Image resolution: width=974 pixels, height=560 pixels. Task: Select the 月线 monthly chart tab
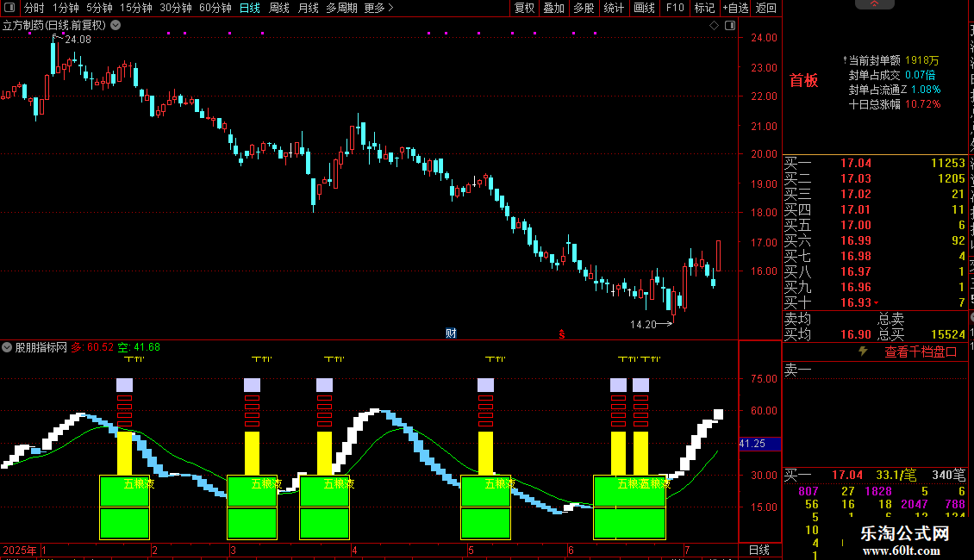point(308,8)
